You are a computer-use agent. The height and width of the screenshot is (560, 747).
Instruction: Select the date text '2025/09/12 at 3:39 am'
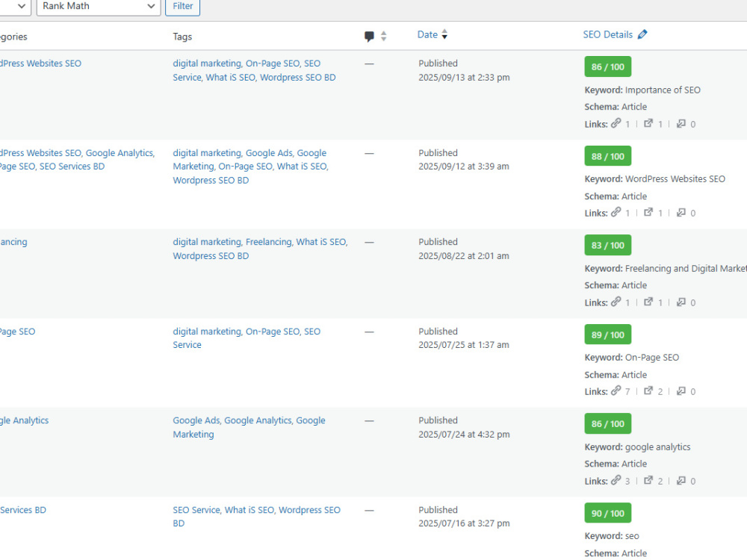(x=464, y=167)
